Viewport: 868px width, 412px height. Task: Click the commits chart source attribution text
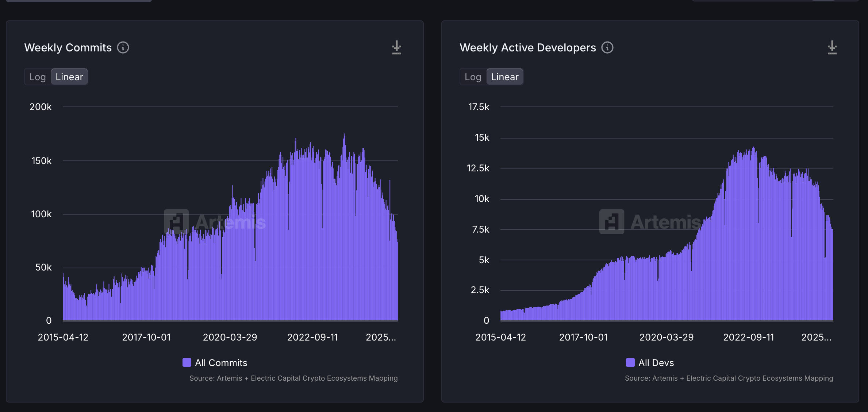293,378
